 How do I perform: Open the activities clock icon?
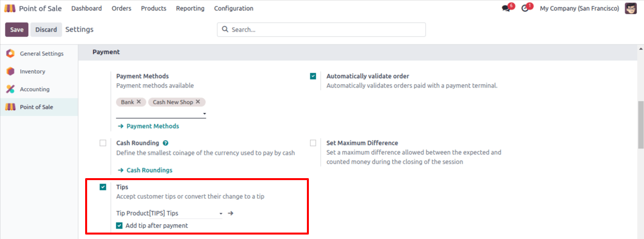[525, 8]
